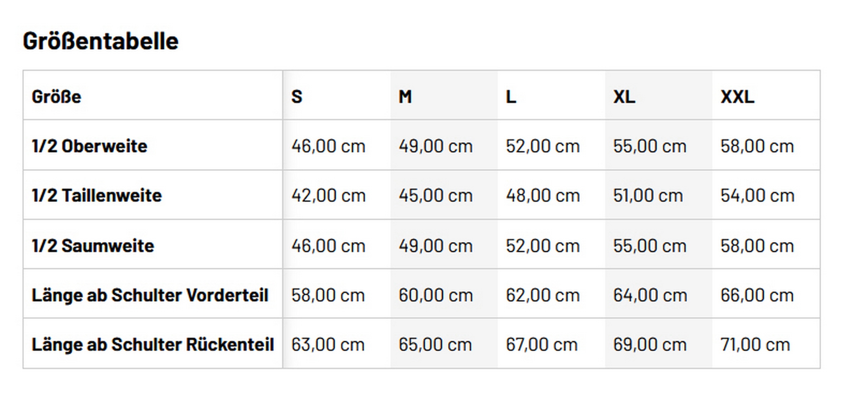Image resolution: width=868 pixels, height=414 pixels.
Task: Click the Größentabelle heading
Action: 100,41
